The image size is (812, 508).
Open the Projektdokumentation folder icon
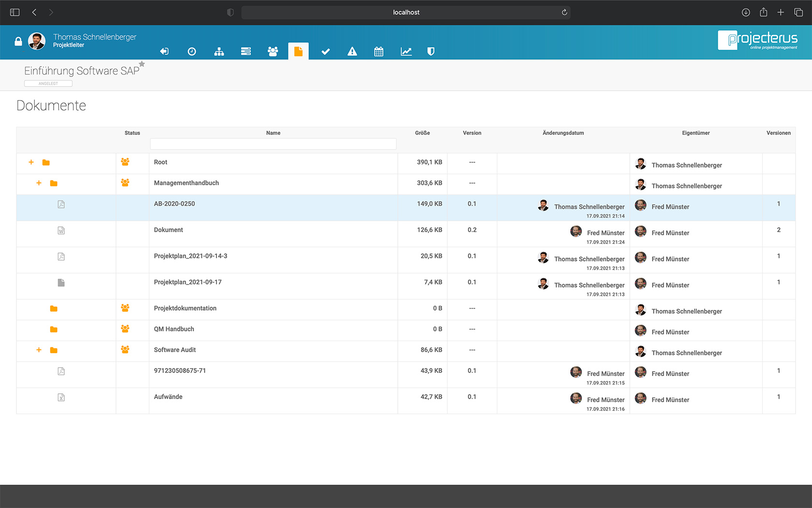pos(54,309)
